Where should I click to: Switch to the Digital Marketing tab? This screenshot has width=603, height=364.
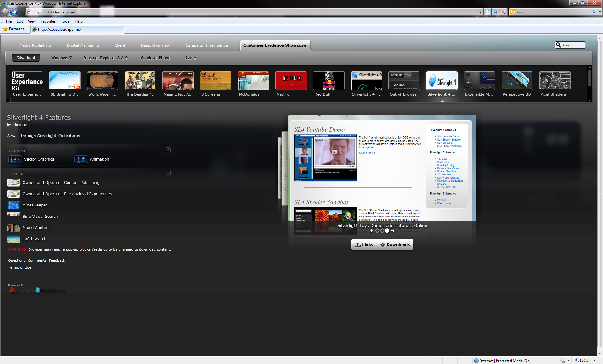click(x=83, y=45)
